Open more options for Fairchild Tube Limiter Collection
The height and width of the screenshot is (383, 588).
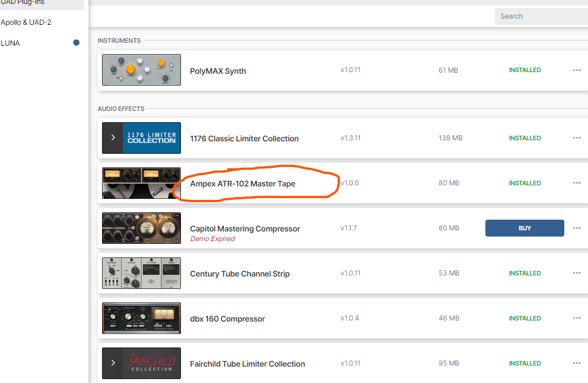(x=577, y=363)
